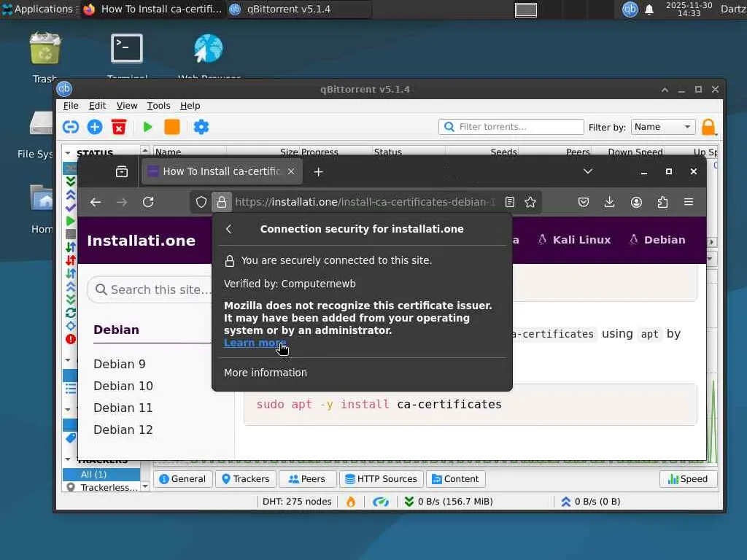Image resolution: width=747 pixels, height=560 pixels.
Task: Open qBittorrent options via the blue gear icon
Action: [201, 127]
